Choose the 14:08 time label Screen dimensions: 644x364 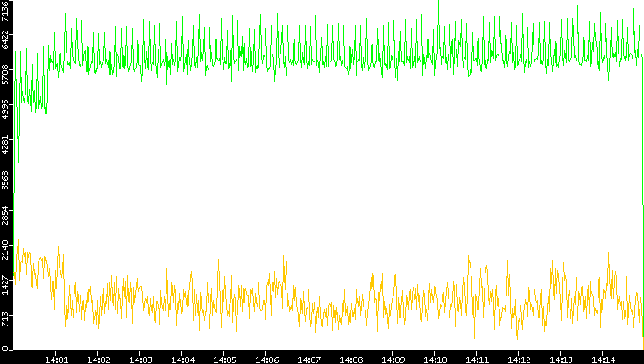350,360
